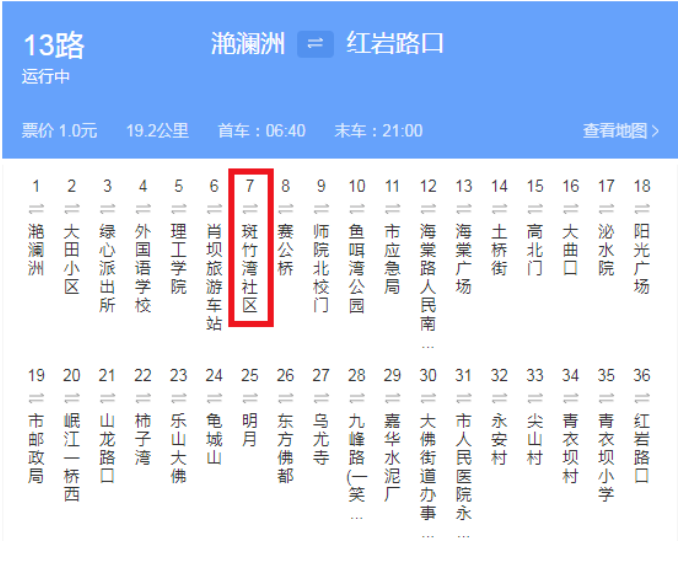Viewport: 679px width, 562px height.
Task: Select stop 34 青衣坝村
Action: click(570, 448)
